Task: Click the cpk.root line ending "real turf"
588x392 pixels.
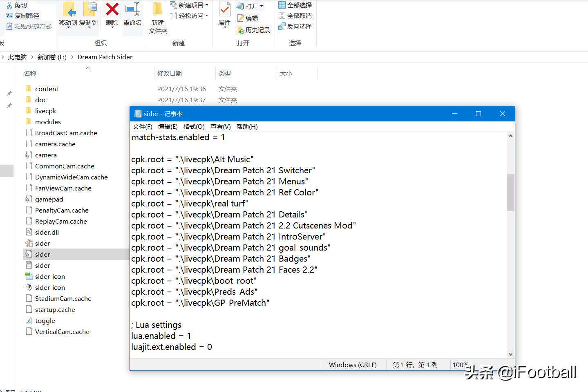Action: click(190, 204)
